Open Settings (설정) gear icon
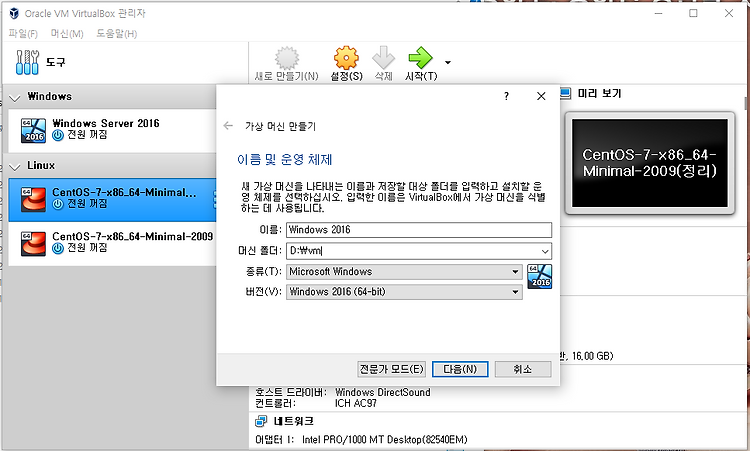 click(346, 58)
